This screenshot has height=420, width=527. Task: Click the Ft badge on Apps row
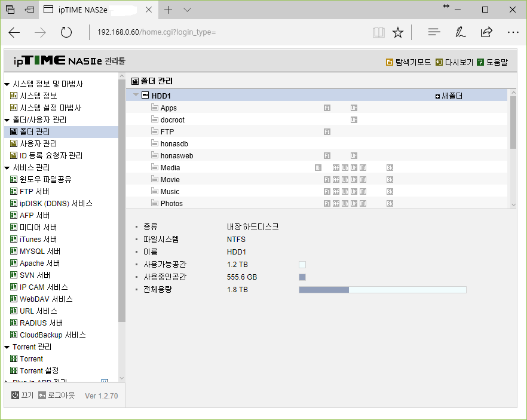(327, 108)
